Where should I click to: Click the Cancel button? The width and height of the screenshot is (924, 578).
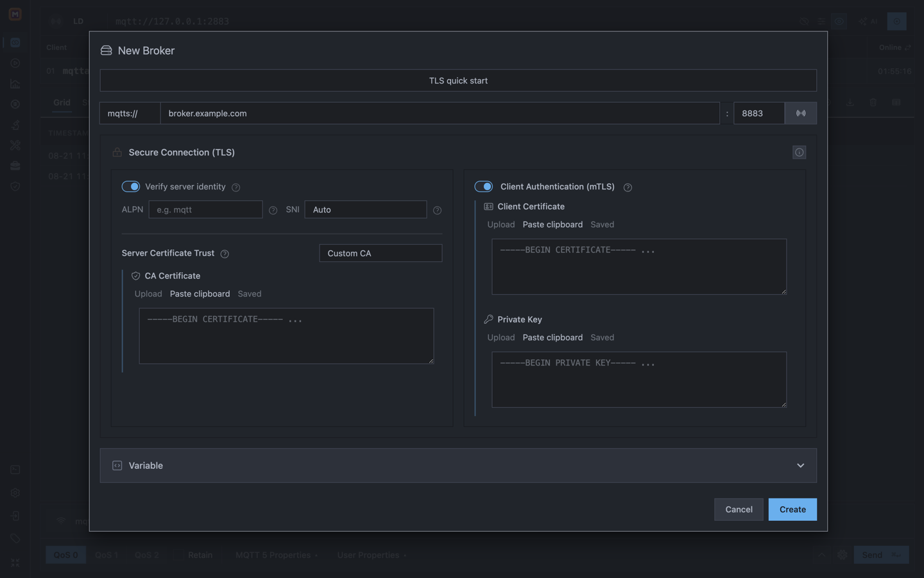[x=739, y=509]
